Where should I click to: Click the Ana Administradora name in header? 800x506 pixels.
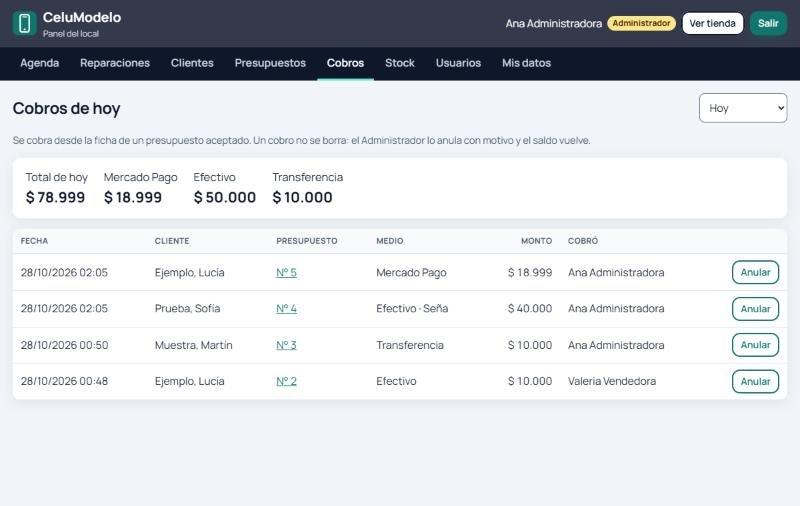554,23
